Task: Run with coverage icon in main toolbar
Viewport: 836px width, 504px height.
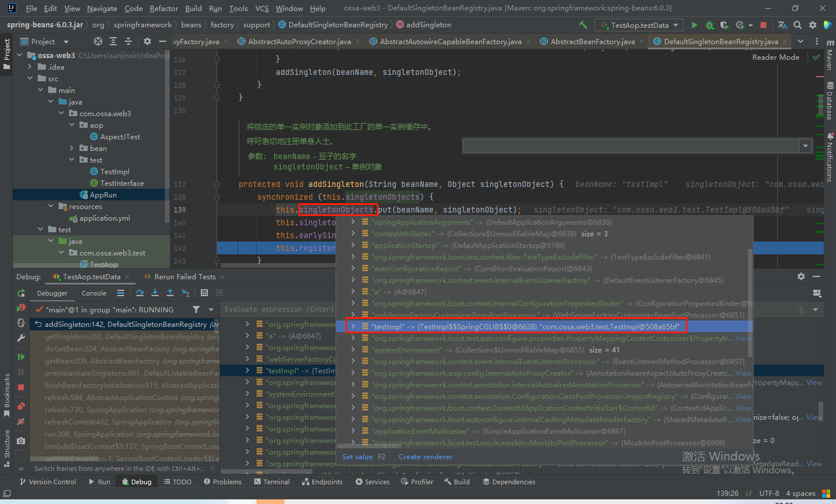Action: [725, 25]
